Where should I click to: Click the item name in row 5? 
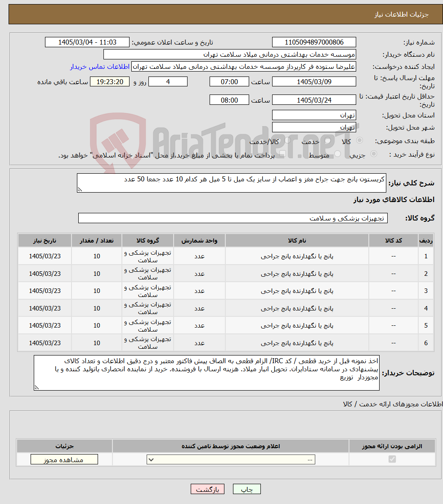[297, 326]
